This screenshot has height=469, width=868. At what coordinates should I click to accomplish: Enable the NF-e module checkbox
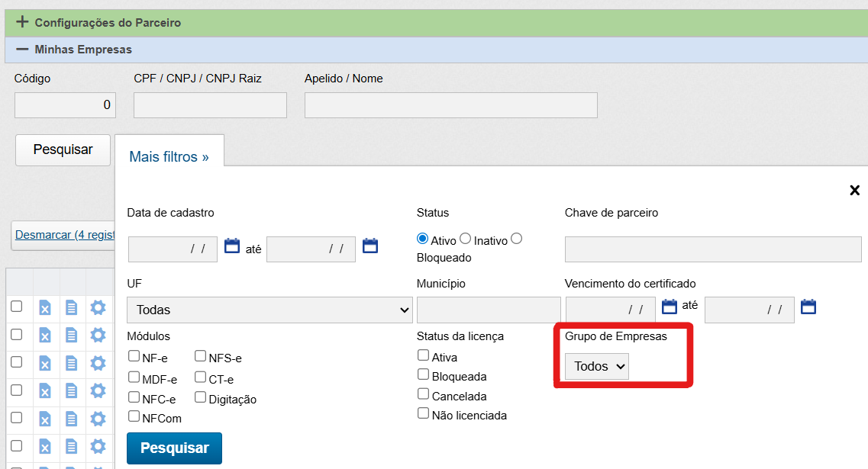coord(134,356)
